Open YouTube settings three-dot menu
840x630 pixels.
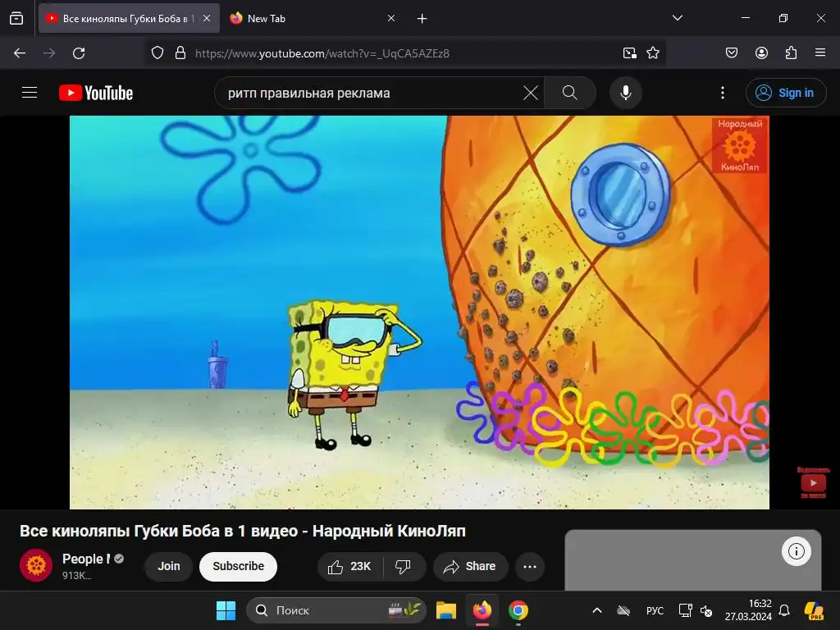(723, 93)
